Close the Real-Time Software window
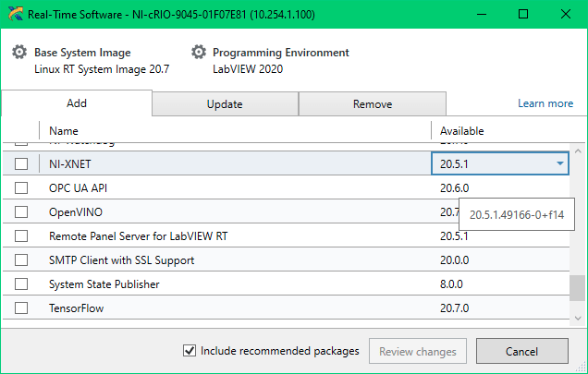The width and height of the screenshot is (588, 374). (x=566, y=14)
